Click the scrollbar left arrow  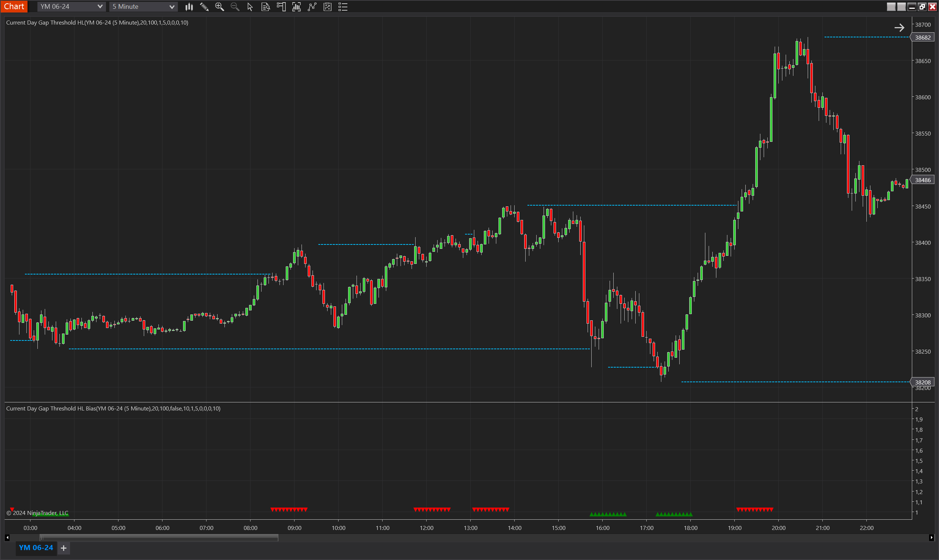pyautogui.click(x=7, y=537)
